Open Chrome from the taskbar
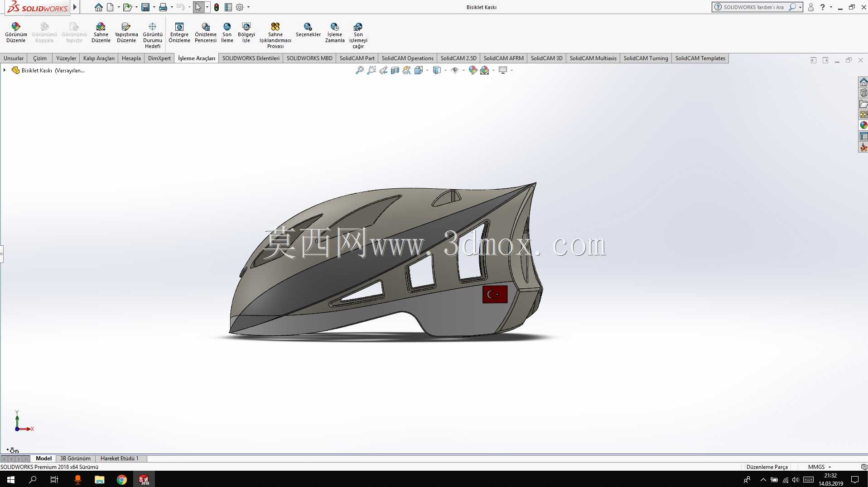The height and width of the screenshot is (487, 868). tap(122, 479)
